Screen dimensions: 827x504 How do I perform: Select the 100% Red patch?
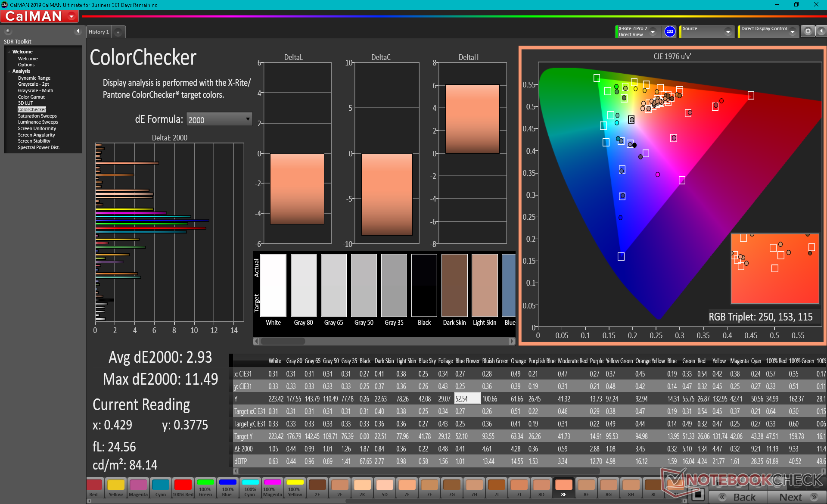pos(183,488)
